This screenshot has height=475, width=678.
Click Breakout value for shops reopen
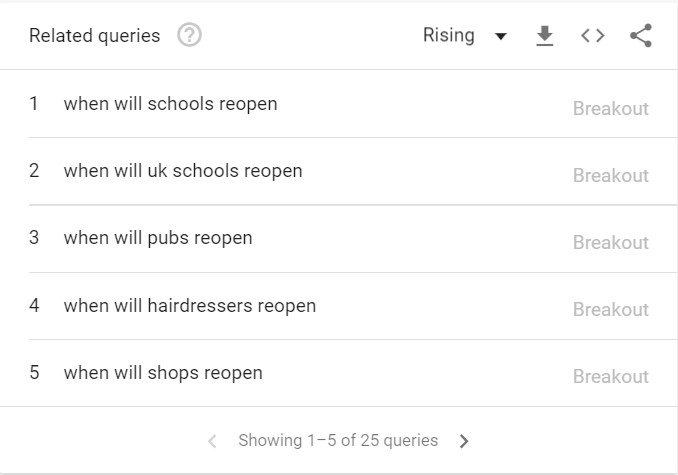610,376
